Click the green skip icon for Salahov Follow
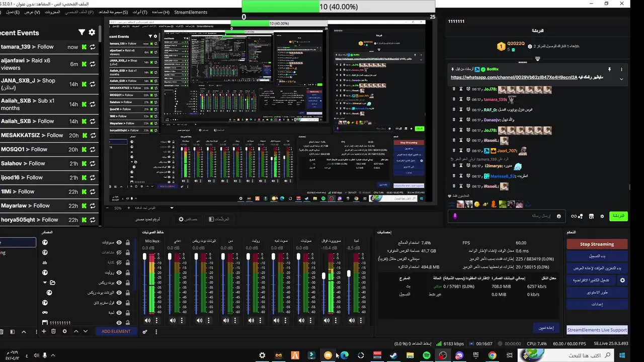The image size is (644, 362). [84, 163]
